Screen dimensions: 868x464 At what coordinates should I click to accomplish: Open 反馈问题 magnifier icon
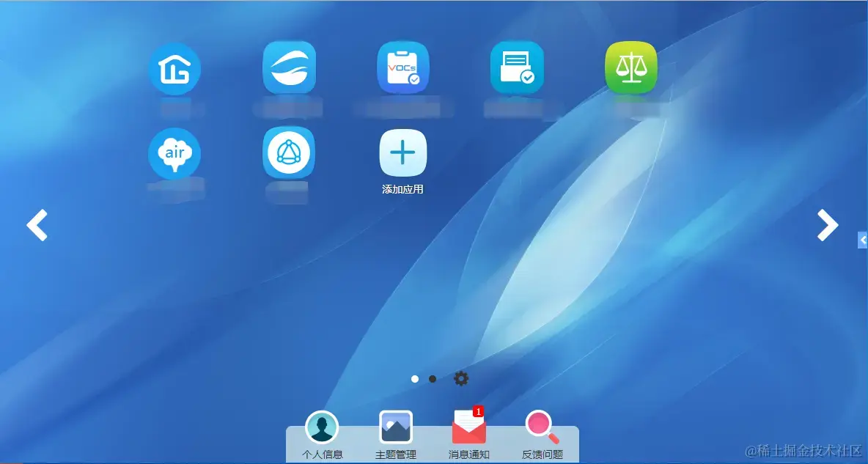click(542, 427)
